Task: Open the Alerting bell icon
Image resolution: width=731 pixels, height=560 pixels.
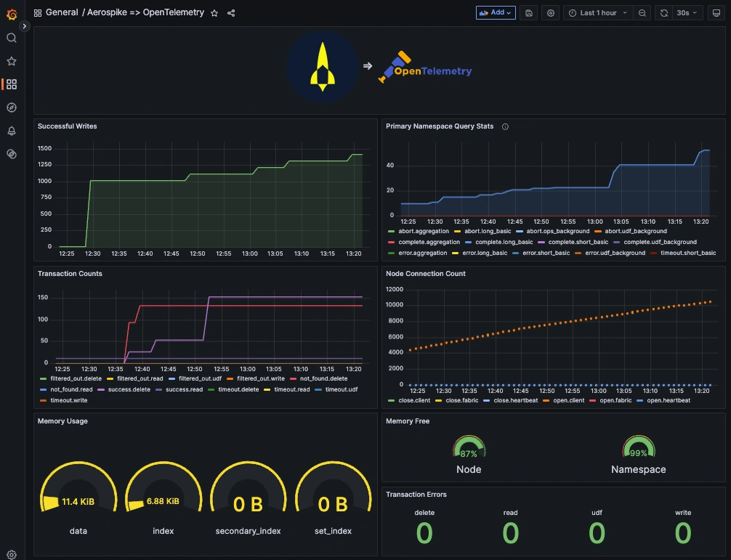Action: coord(12,131)
